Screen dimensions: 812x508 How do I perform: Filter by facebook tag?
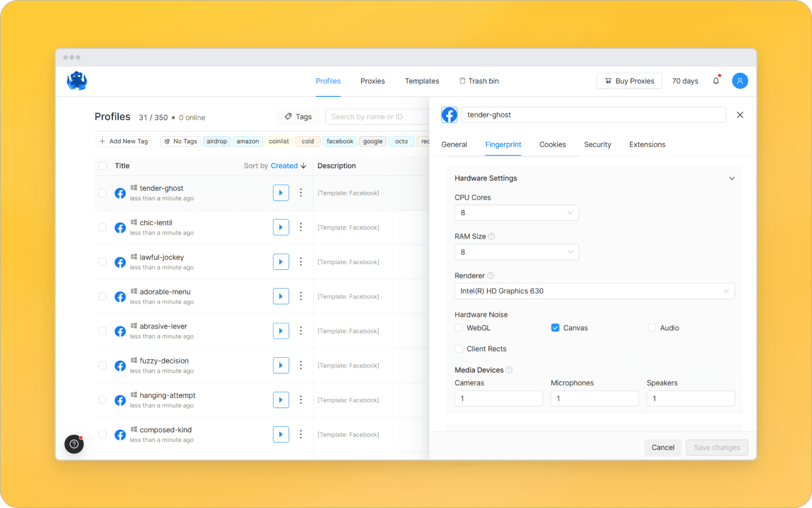(340, 141)
